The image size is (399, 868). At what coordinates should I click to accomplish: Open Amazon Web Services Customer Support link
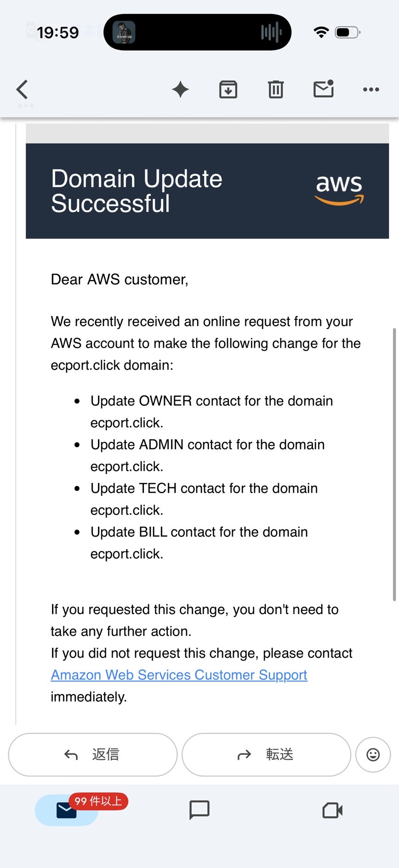179,675
